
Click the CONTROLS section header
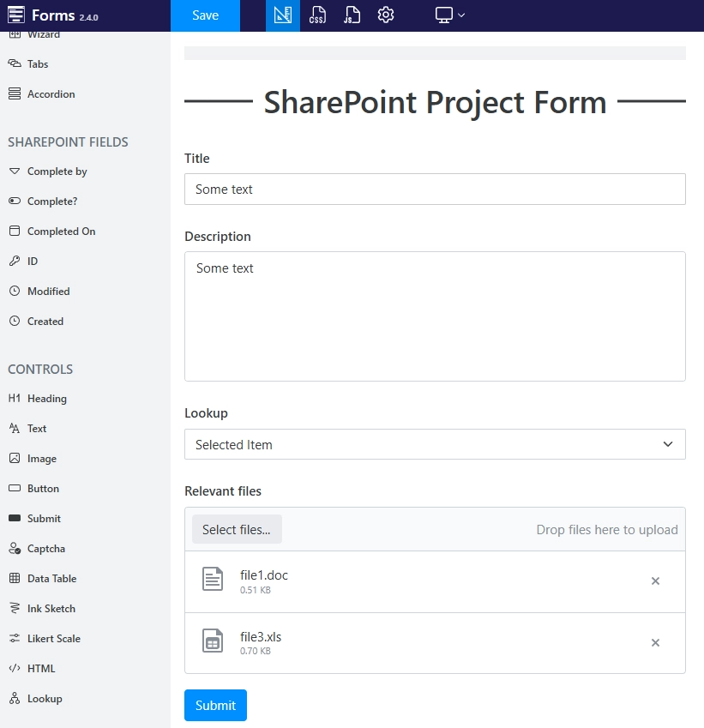point(40,369)
